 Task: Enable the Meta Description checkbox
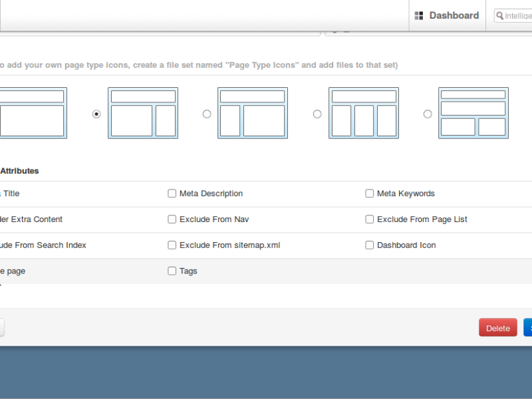(172, 194)
